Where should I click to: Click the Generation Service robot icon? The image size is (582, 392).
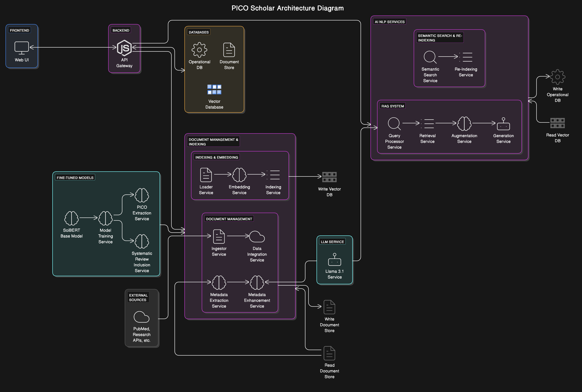pos(503,124)
